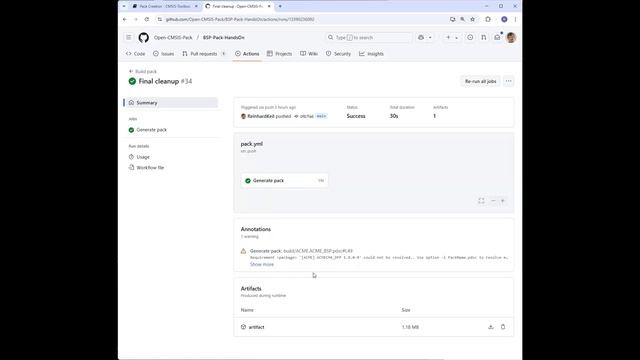Screen dimensions: 640x360
Task: Toggle fullscreen for the workflow graph
Action: pyautogui.click(x=481, y=201)
